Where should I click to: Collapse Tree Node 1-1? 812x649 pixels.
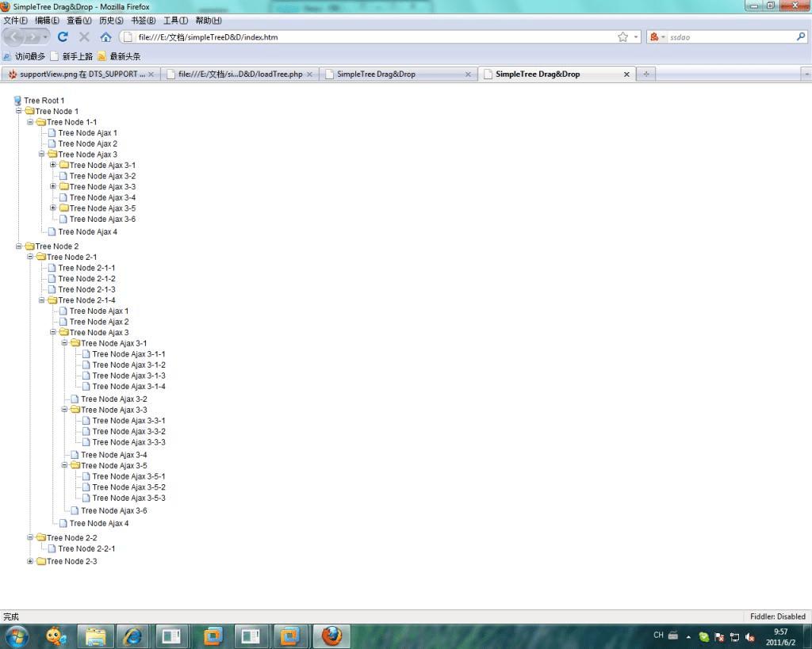[30, 121]
